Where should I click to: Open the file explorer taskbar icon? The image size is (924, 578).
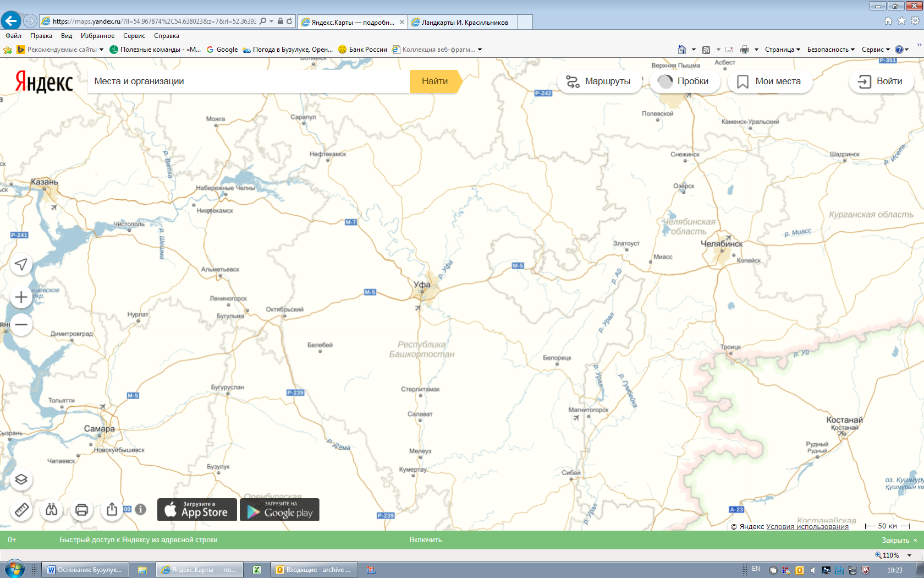tap(142, 570)
